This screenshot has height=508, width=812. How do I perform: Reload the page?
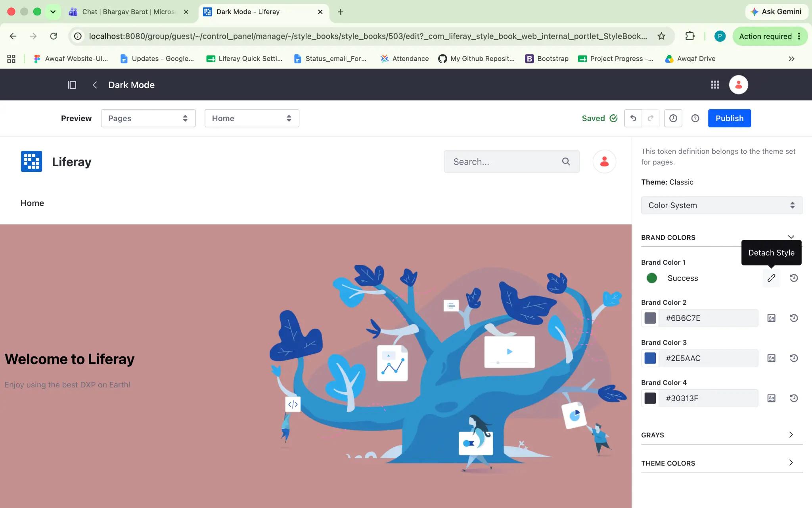pos(54,37)
